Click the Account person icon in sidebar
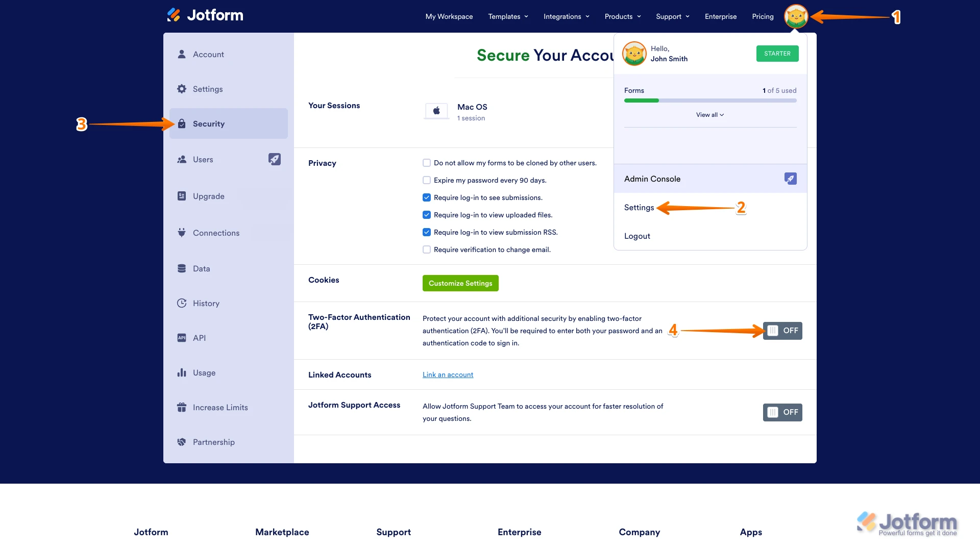 click(181, 54)
